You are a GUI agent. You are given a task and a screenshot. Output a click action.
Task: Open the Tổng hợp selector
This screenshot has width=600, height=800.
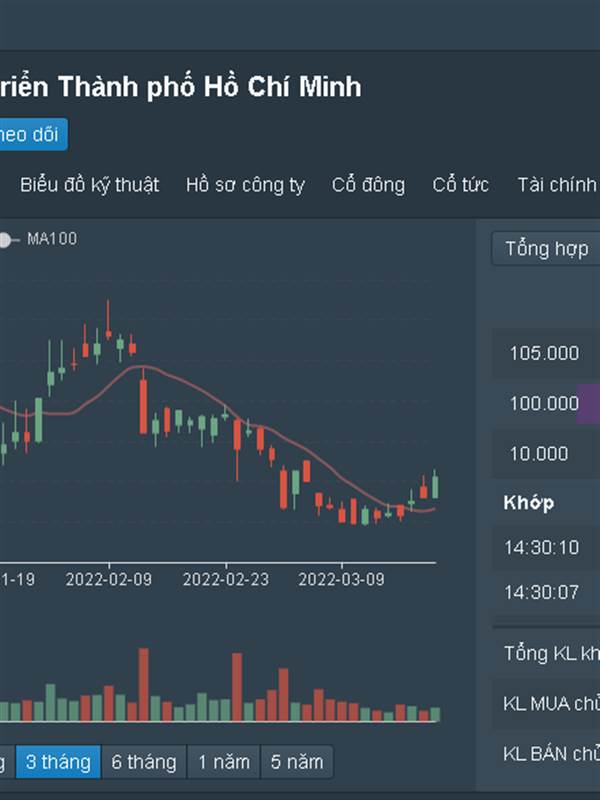point(546,248)
